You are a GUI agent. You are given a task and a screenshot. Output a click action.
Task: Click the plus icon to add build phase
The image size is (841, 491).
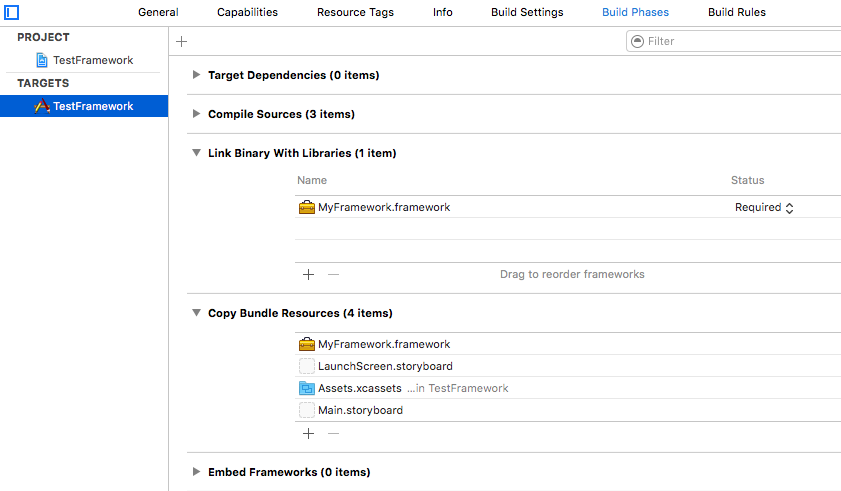point(181,41)
